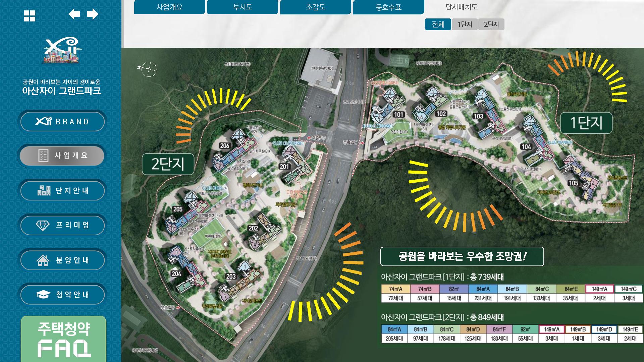Image resolution: width=644 pixels, height=362 pixels.
Task: Click the checklist icon in 사업개요
Action: (x=43, y=156)
